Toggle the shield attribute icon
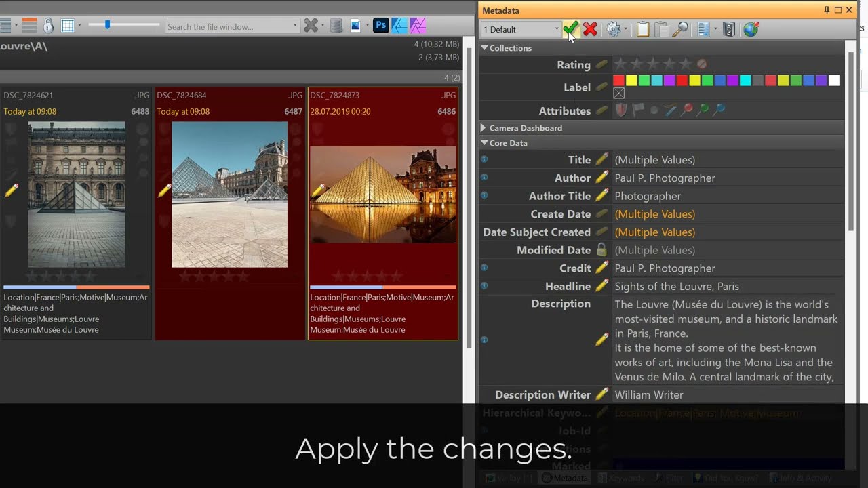Viewport: 868px width, 488px height. coord(621,110)
